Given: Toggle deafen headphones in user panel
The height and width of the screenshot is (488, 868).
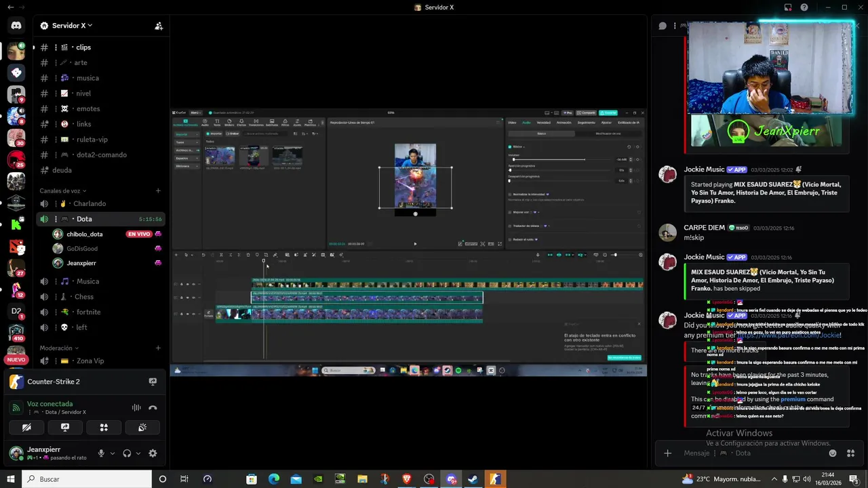Looking at the screenshot, I should [127, 453].
